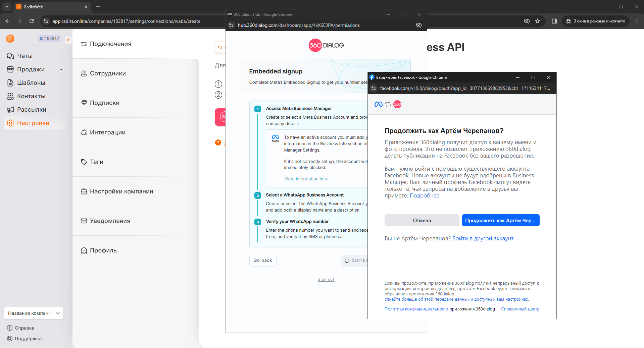Screen dimensions: 644x348
Task: Open Chrome three-dot menu
Action: point(637,21)
